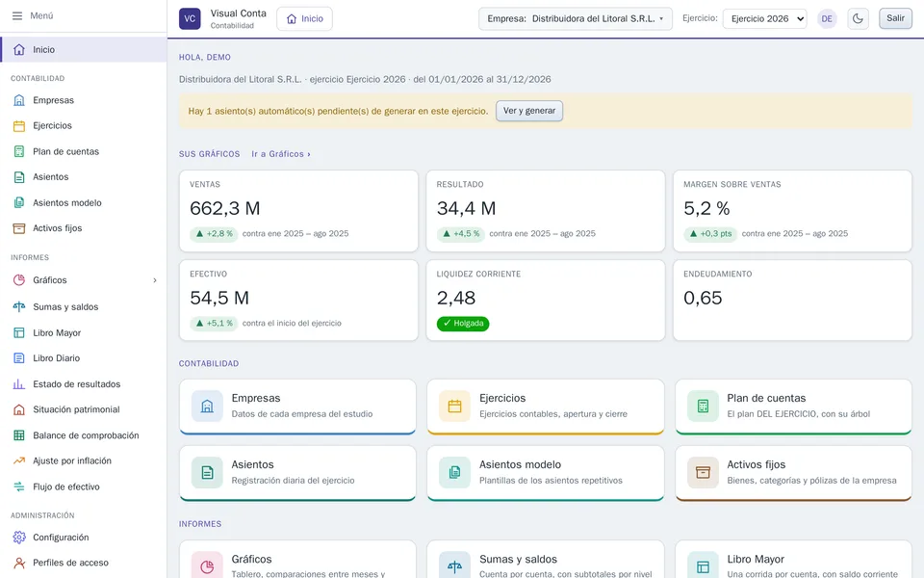Open Plan de cuentas from sidebar
Viewport: 924px width, 578px height.
point(84,151)
